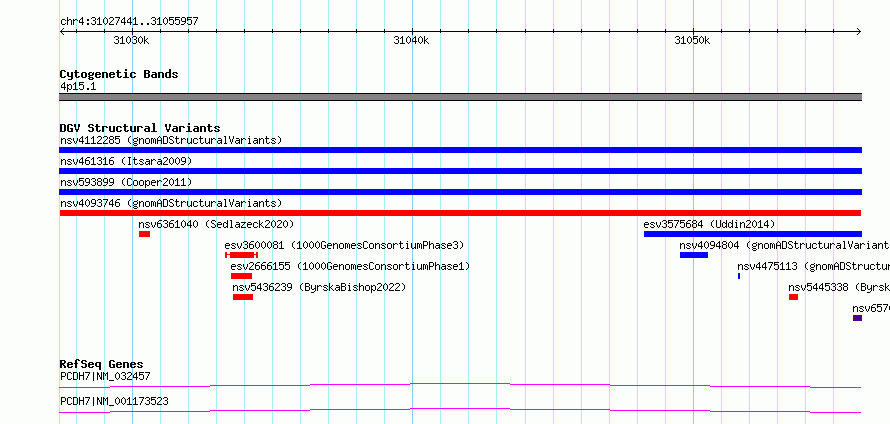Open PCDH7|NM_032457 gene label

coord(105,376)
